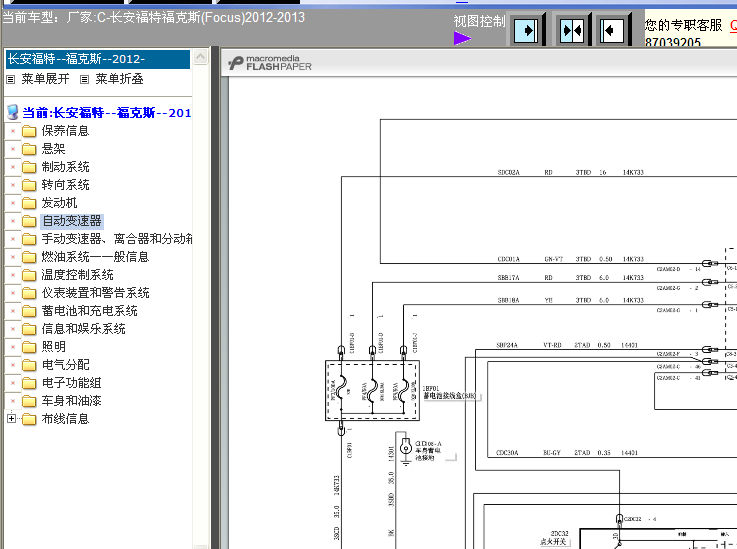This screenshot has height=549, width=737.
Task: Open the 信息和娱乐系统 category
Action: pos(83,329)
